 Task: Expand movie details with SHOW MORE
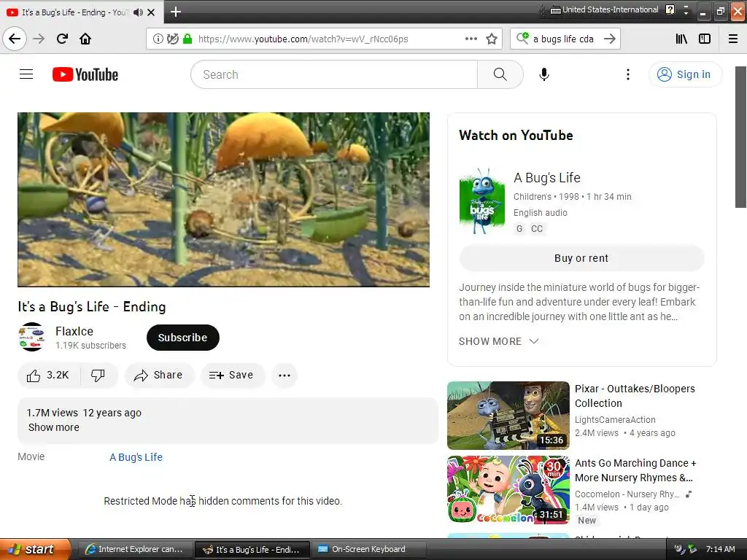(498, 341)
